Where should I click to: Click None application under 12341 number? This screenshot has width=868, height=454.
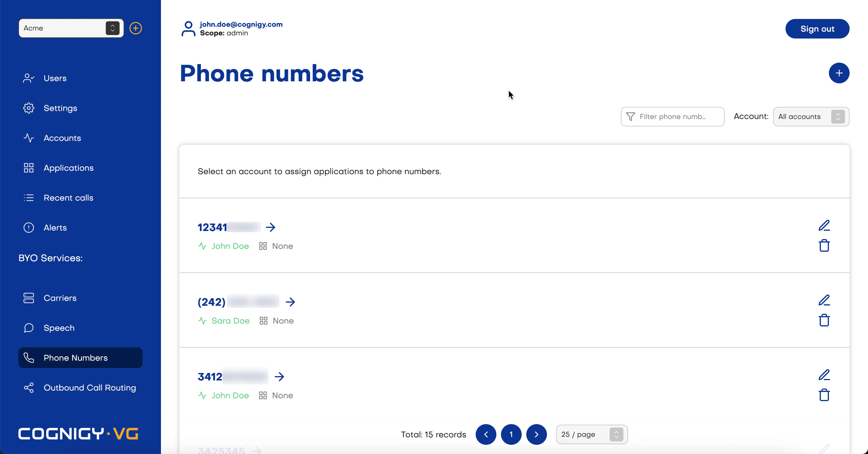tap(276, 246)
